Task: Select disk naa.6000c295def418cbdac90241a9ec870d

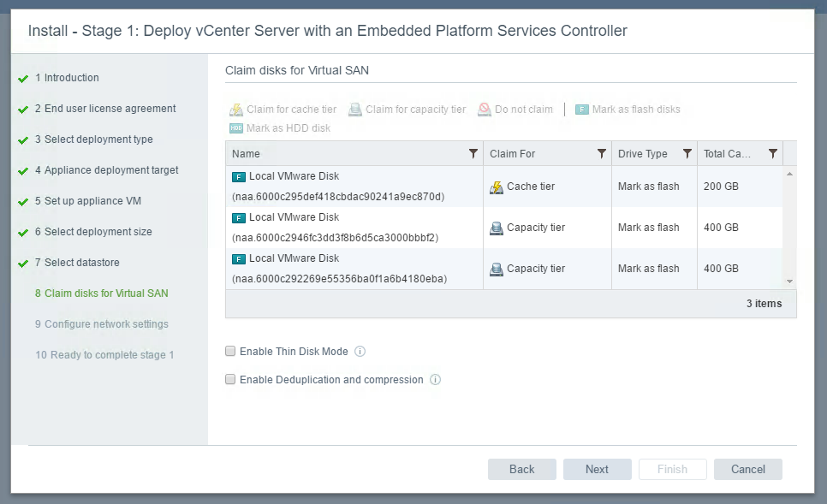Action: [x=354, y=187]
